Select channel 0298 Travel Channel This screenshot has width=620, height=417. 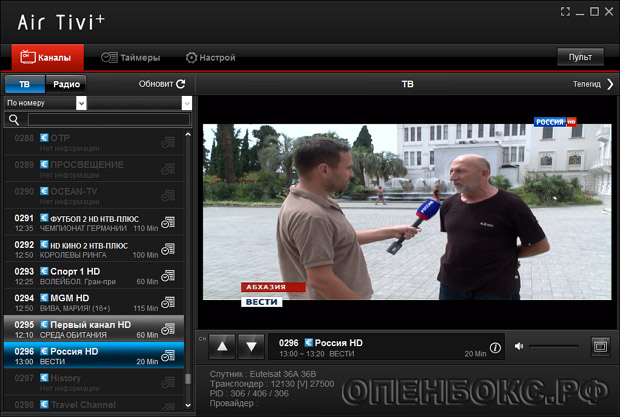pyautogui.click(x=94, y=404)
